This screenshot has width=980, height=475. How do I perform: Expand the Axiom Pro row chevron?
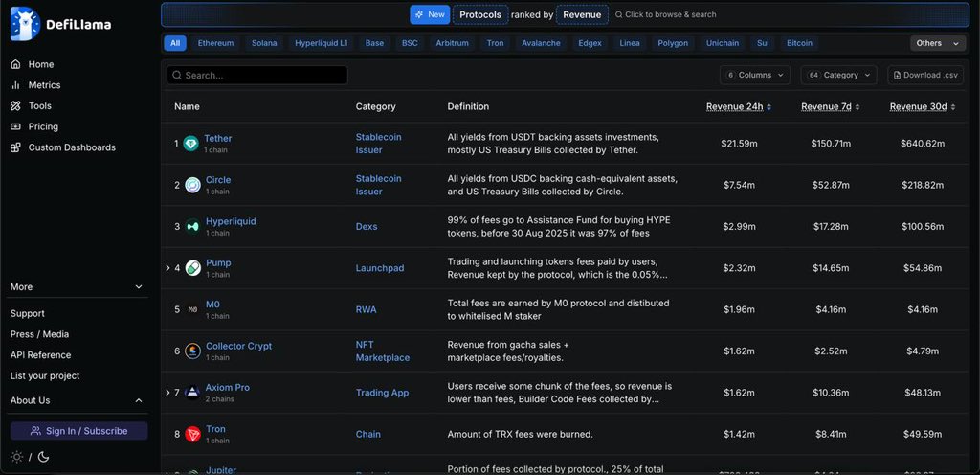[x=167, y=393]
